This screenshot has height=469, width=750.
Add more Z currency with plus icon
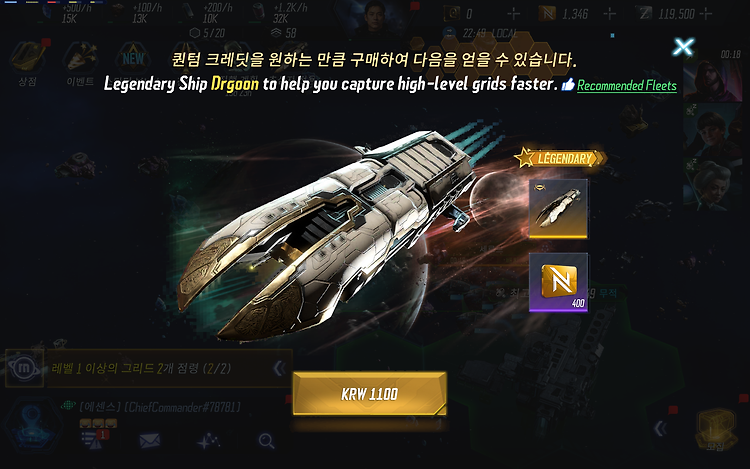click(706, 14)
